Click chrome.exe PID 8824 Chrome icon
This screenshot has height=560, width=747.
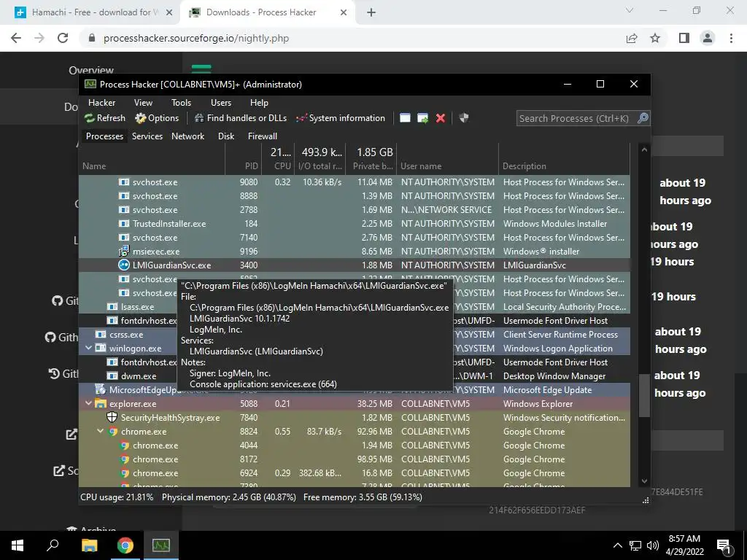coord(113,432)
